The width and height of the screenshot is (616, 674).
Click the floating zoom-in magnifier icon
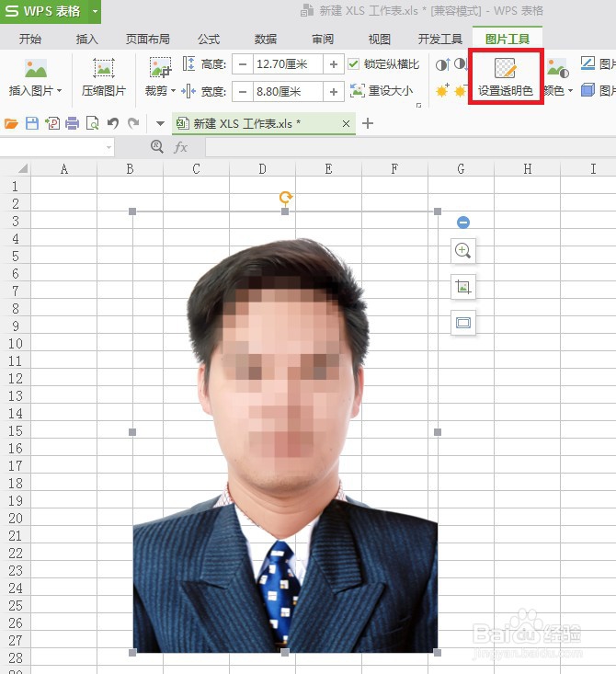point(463,251)
